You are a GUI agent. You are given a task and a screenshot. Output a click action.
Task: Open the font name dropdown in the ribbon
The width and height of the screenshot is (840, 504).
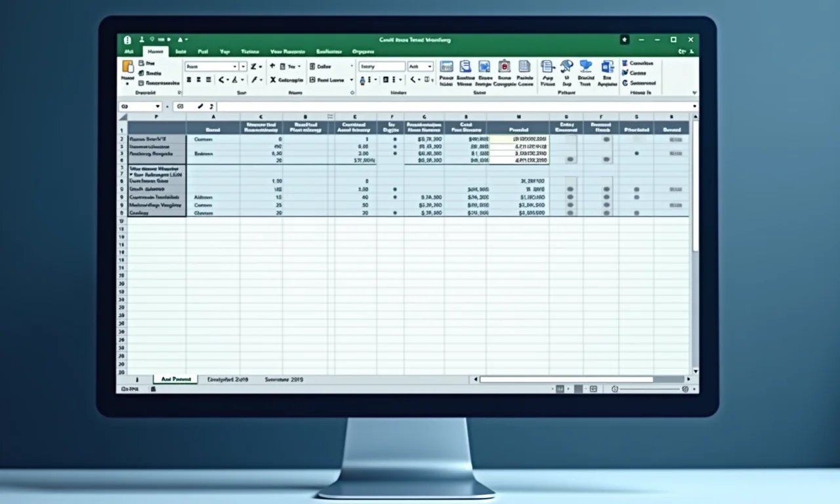(234, 66)
